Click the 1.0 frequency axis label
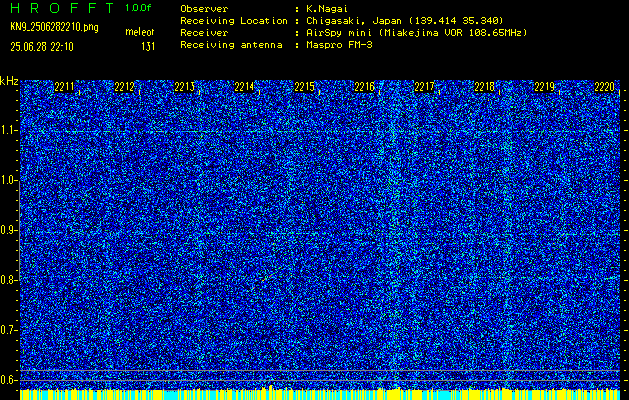Viewport: 629px width, 400px height. click(8, 181)
